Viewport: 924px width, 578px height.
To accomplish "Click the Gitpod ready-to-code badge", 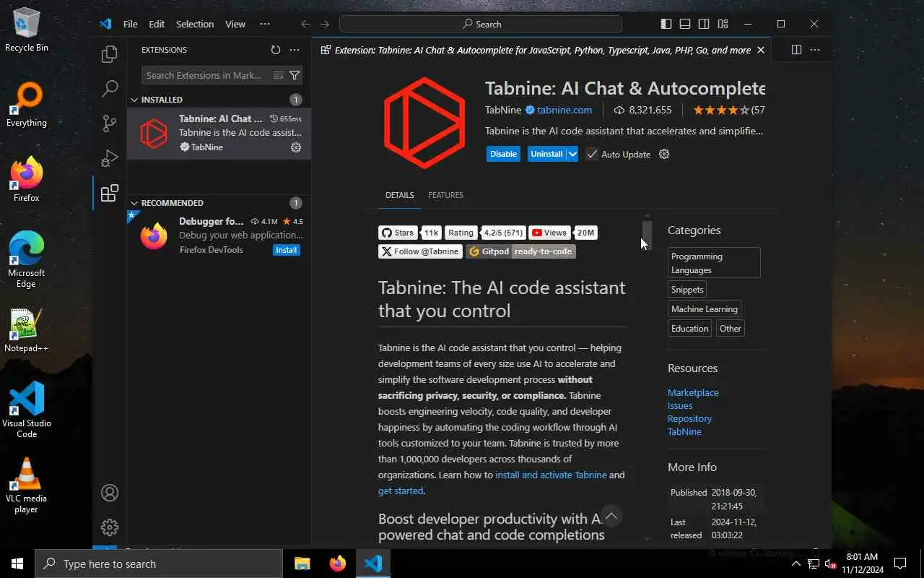I will point(520,251).
